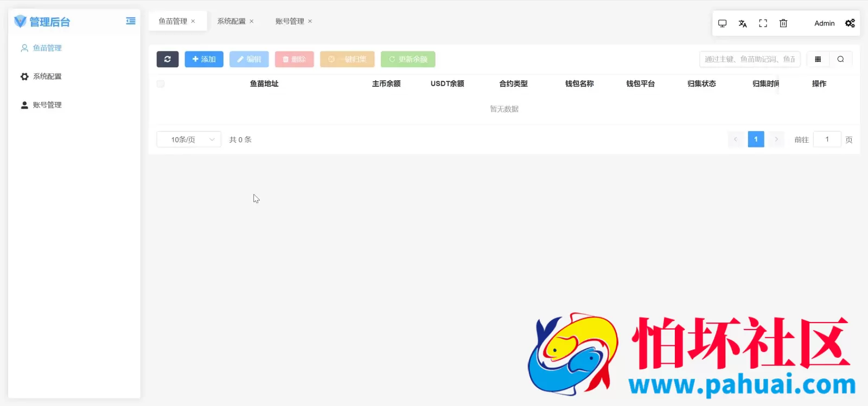Click the red 删除 button
The width and height of the screenshot is (868, 406).
coord(295,59)
